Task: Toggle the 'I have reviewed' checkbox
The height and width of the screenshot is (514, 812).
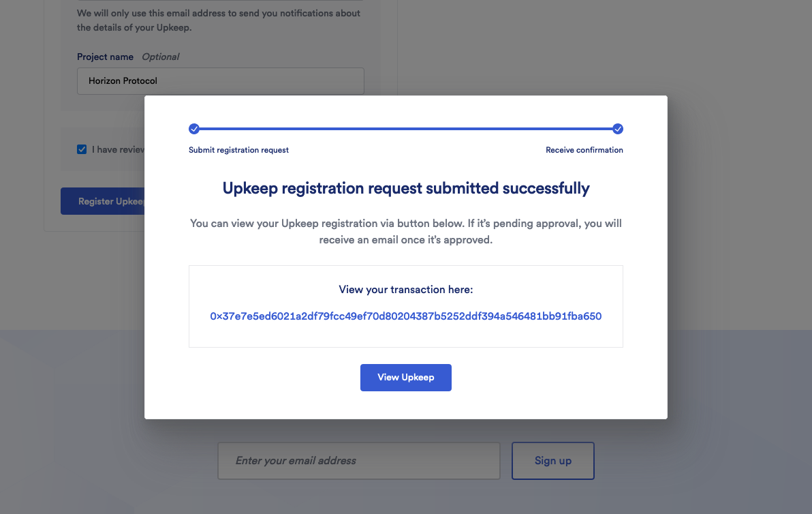Action: (x=82, y=149)
